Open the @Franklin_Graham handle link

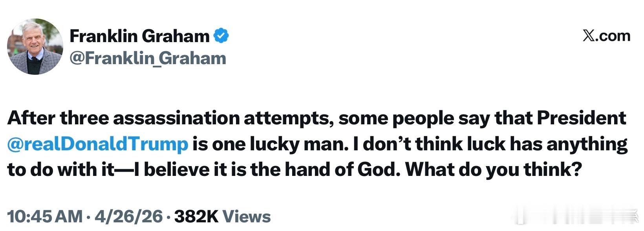coord(148,59)
